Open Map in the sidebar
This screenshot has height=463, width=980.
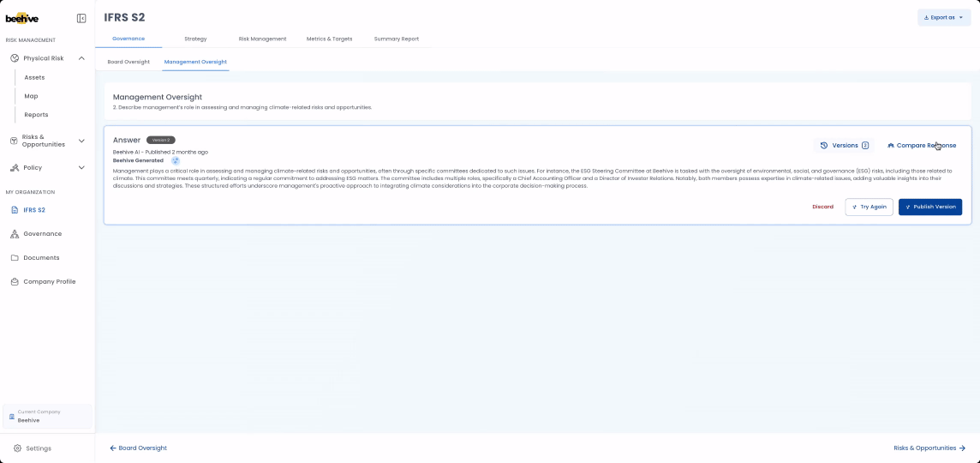click(x=31, y=96)
